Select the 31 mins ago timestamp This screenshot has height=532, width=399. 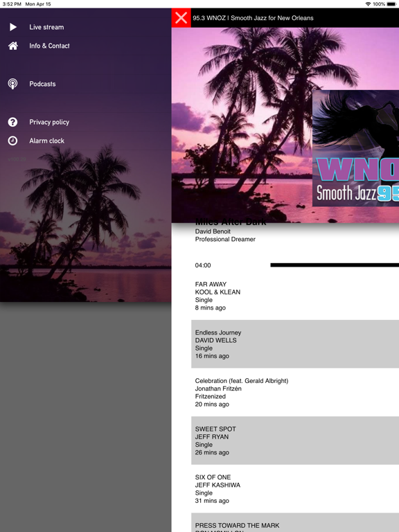[212, 501]
